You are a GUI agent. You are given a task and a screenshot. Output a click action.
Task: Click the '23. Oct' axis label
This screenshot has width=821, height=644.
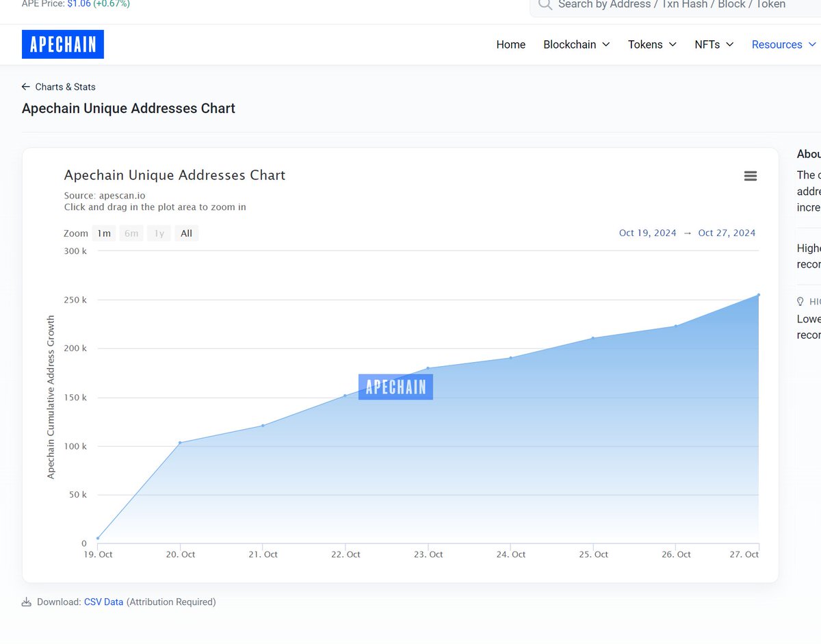pyautogui.click(x=428, y=554)
